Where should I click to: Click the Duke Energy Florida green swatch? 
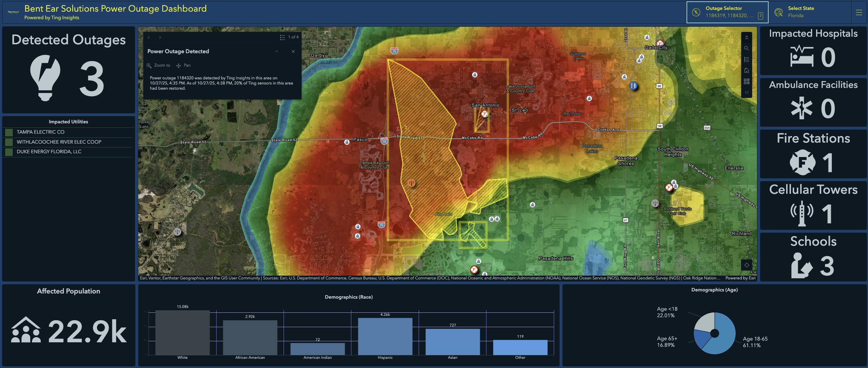[x=9, y=152]
